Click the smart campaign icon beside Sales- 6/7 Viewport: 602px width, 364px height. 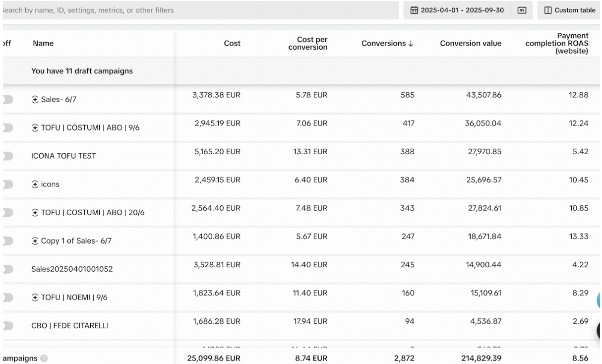click(x=35, y=99)
